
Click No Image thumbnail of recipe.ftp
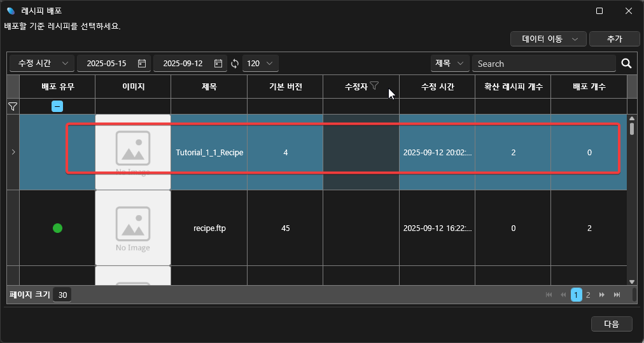point(133,228)
